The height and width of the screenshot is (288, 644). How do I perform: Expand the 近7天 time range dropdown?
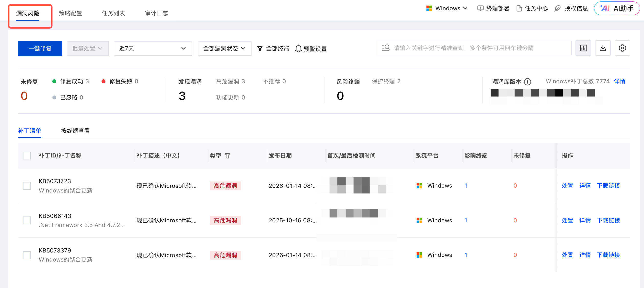152,48
